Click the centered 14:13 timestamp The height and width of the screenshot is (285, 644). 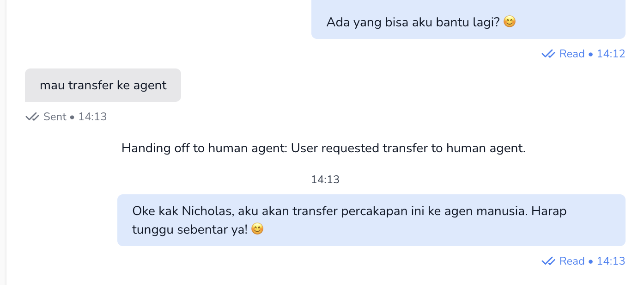(x=325, y=180)
